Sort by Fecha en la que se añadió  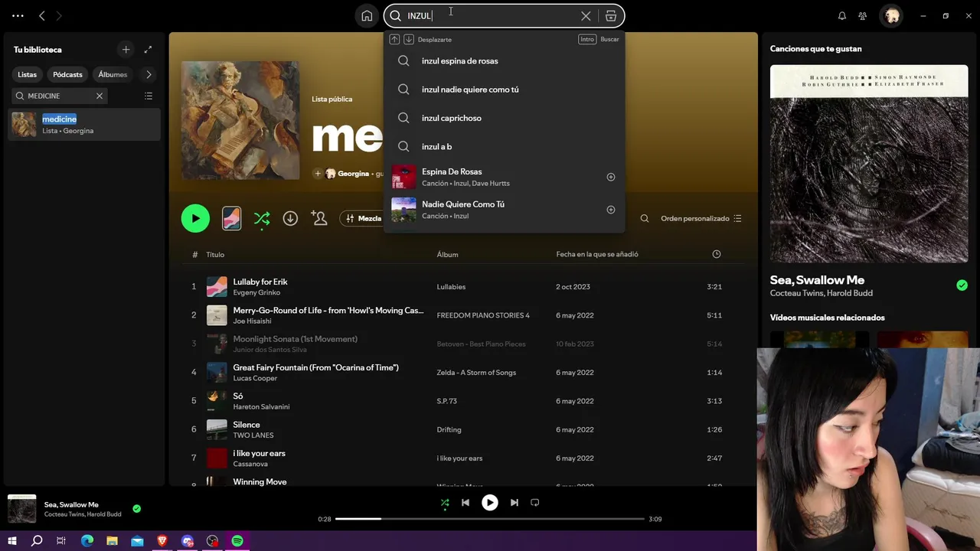pos(597,254)
